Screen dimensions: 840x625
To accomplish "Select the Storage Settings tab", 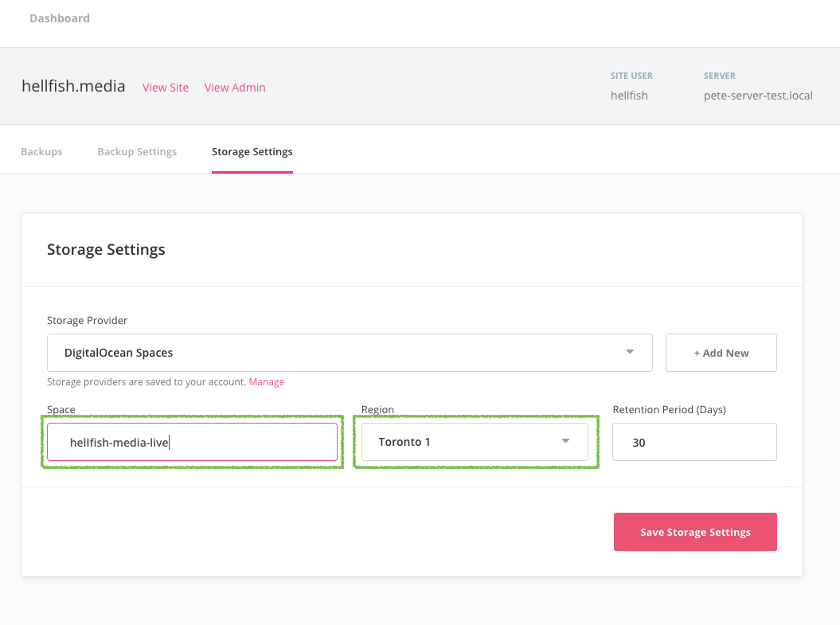I will tap(252, 151).
